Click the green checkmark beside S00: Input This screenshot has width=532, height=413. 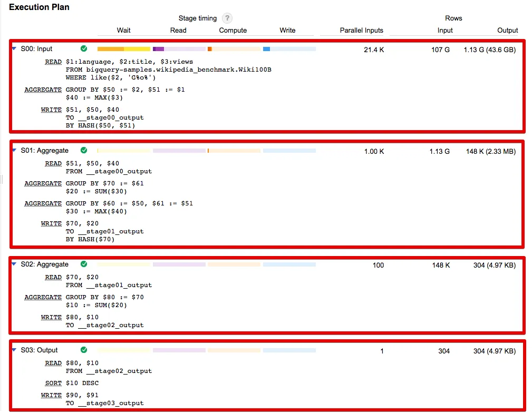tap(84, 49)
